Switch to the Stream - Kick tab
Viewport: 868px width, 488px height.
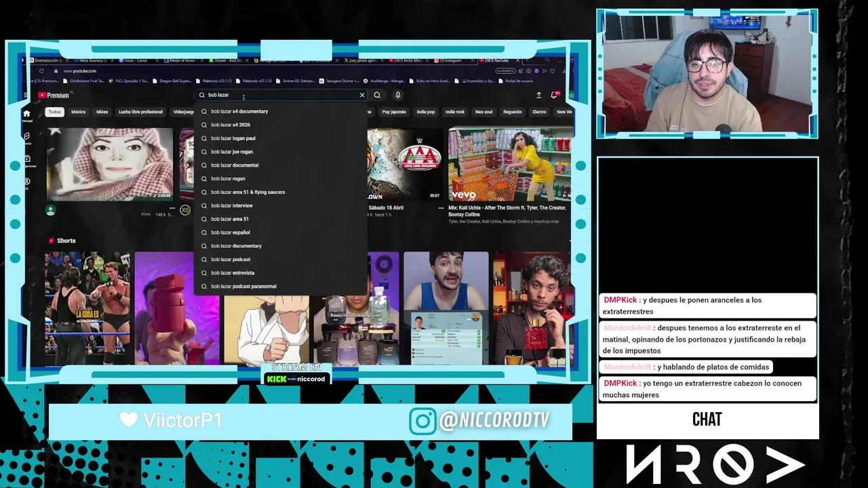point(229,60)
